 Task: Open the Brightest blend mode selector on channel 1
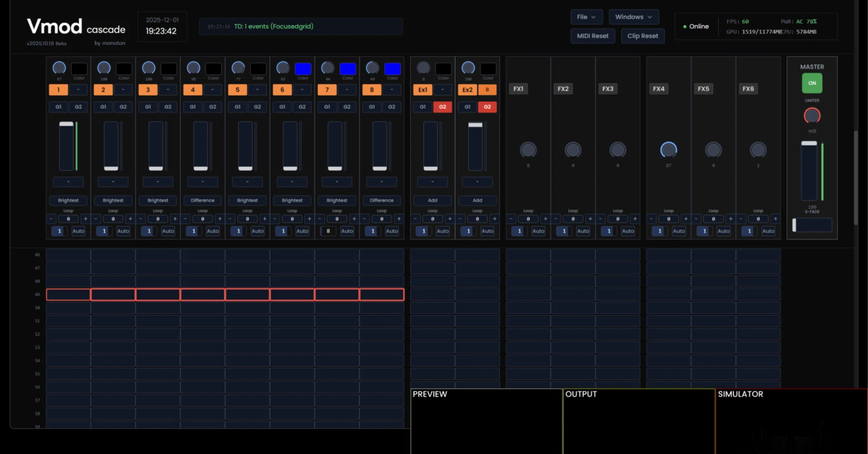68,200
